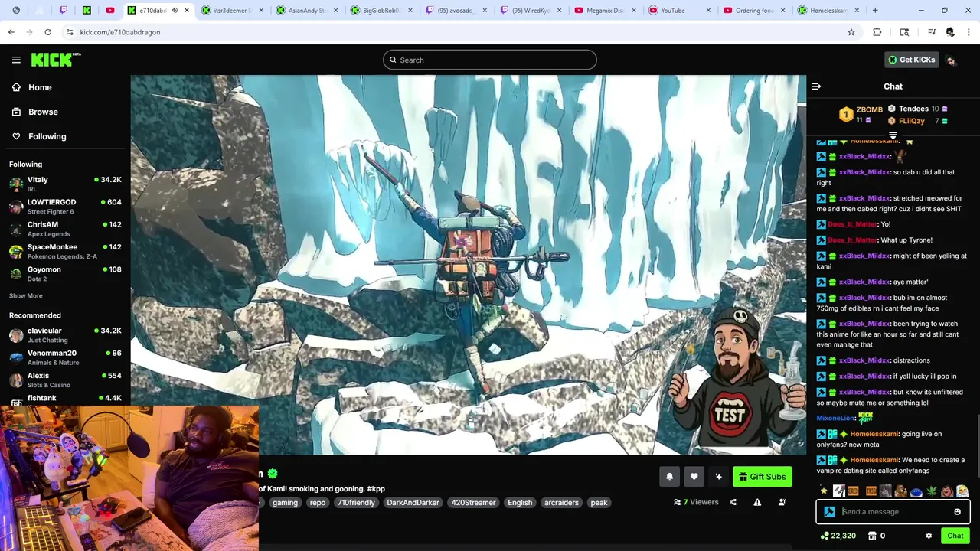Go back in browser history
This screenshot has width=980, height=551.
11,32
